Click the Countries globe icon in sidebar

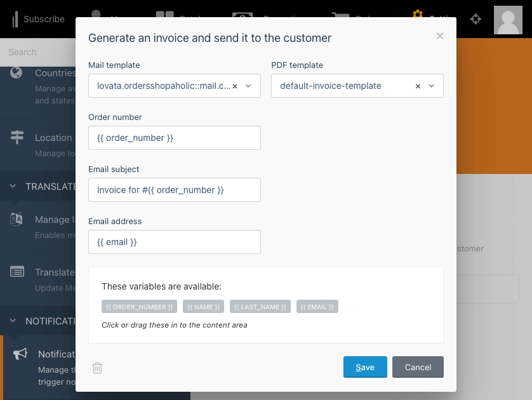click(x=16, y=72)
